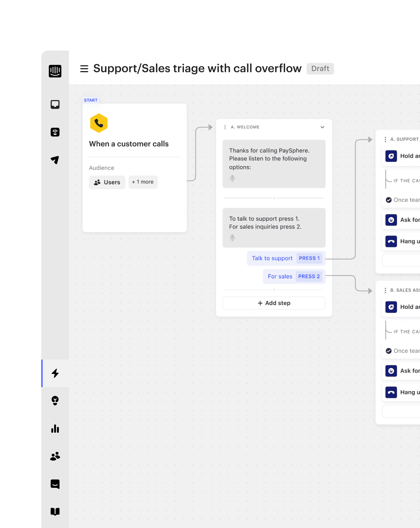
Task: Click Hang up icon in Sales block
Action: point(391,392)
